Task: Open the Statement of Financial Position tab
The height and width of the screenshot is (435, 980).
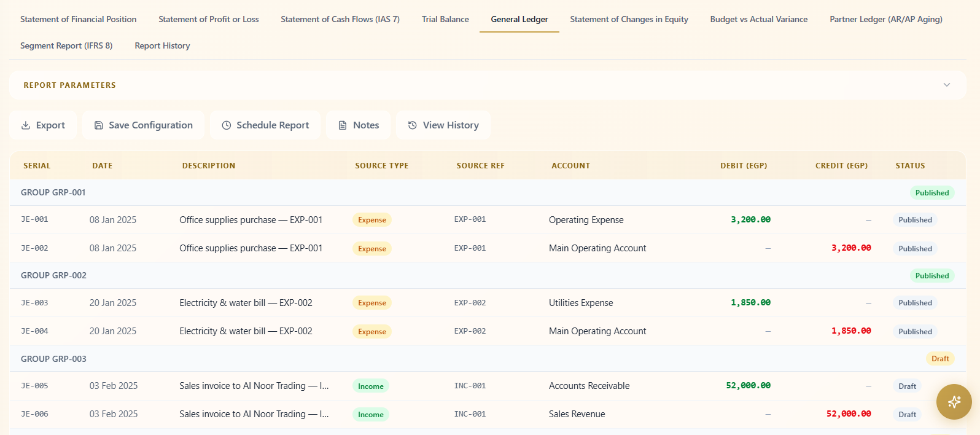Action: point(79,19)
